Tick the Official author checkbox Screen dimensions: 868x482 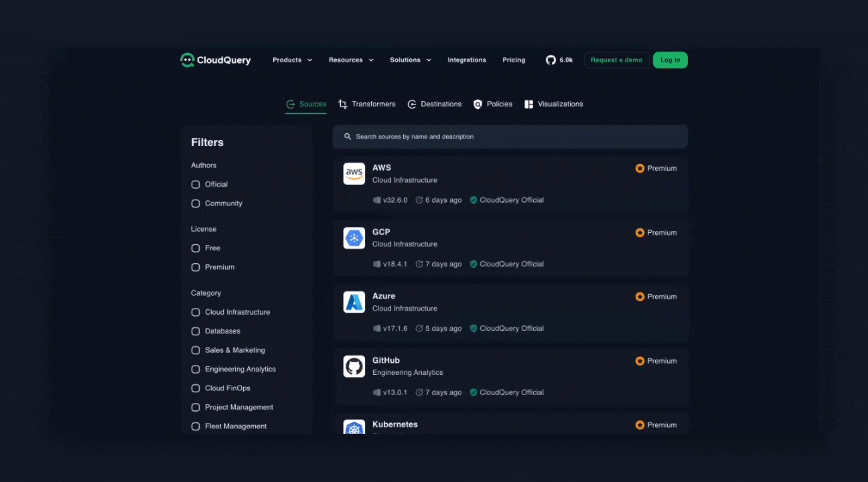point(196,185)
